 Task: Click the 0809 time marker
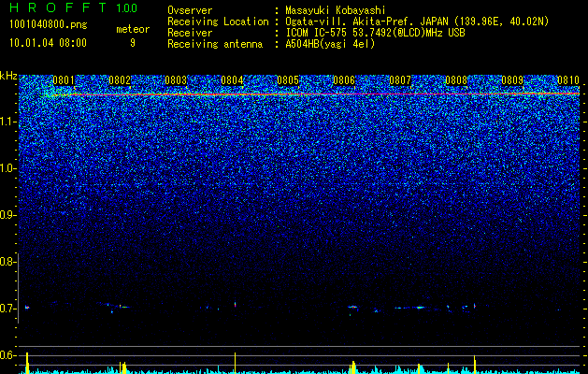(x=512, y=80)
